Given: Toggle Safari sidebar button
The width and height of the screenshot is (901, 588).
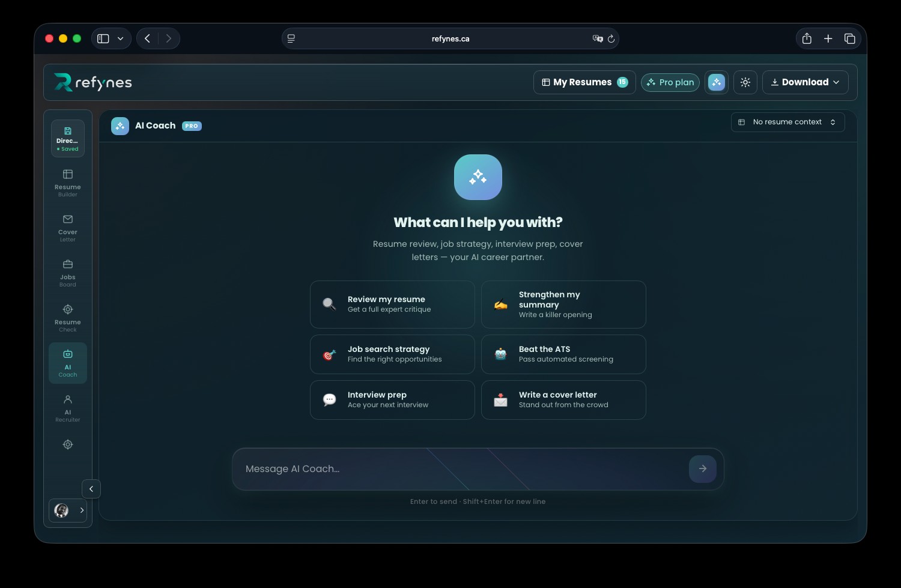Looking at the screenshot, I should tap(103, 38).
